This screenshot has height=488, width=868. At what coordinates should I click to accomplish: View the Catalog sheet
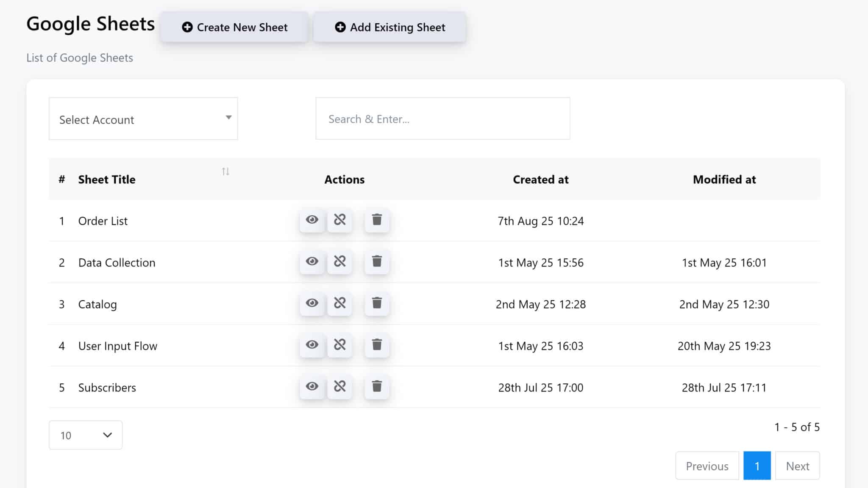(312, 303)
